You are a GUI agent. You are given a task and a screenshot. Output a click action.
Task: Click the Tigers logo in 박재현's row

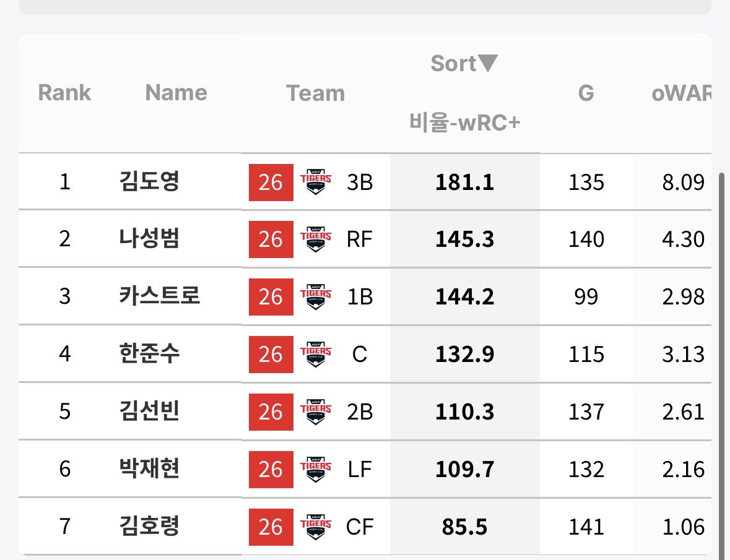315,469
